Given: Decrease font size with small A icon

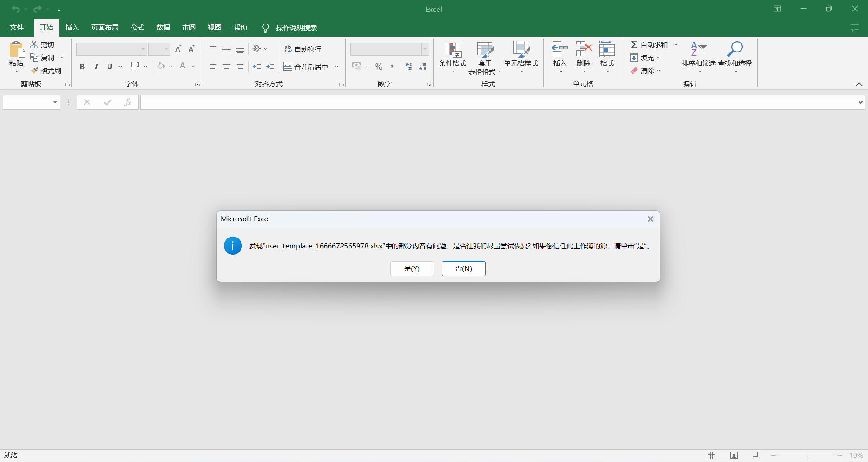Looking at the screenshot, I should [x=191, y=49].
